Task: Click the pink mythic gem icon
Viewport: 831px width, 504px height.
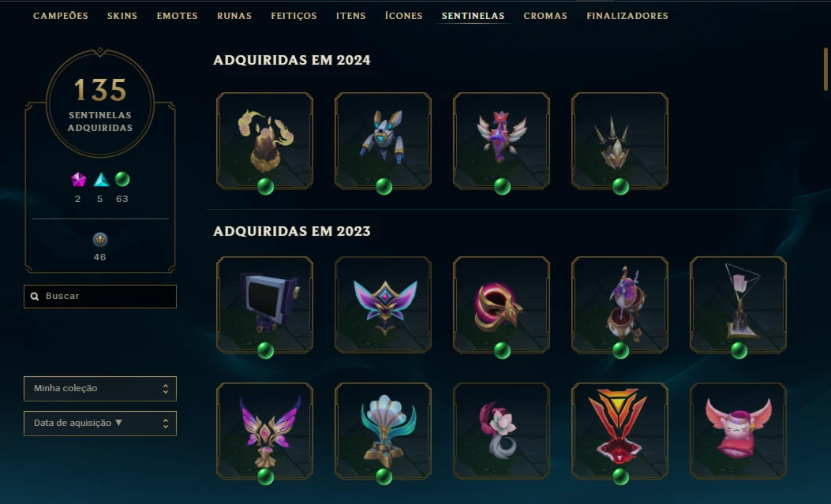Action: click(78, 180)
